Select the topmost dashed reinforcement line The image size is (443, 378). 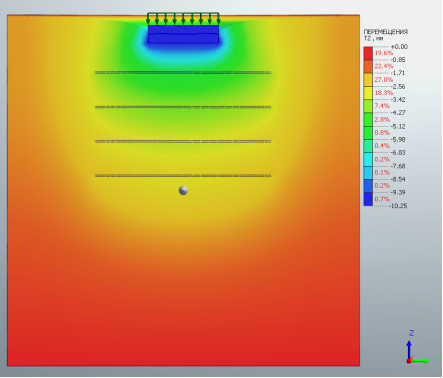[183, 72]
